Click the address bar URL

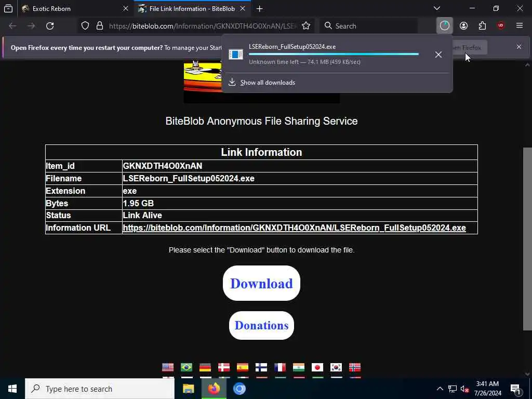point(203,26)
